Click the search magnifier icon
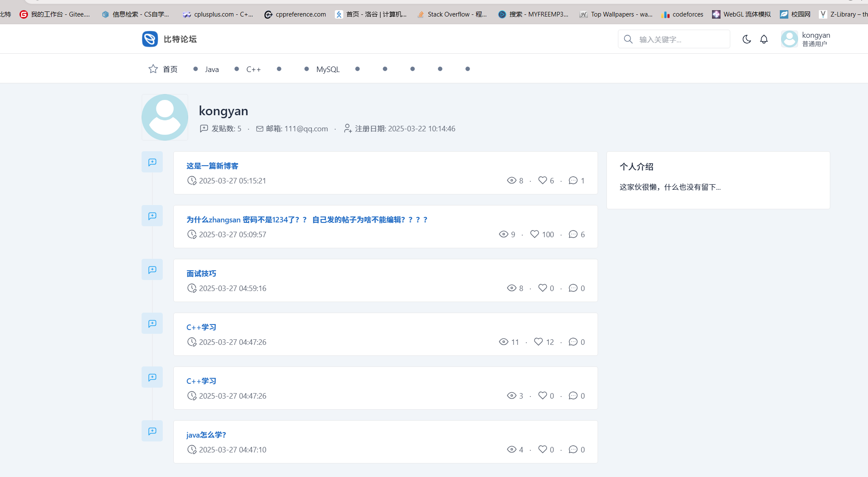The width and height of the screenshot is (868, 477). click(x=628, y=39)
